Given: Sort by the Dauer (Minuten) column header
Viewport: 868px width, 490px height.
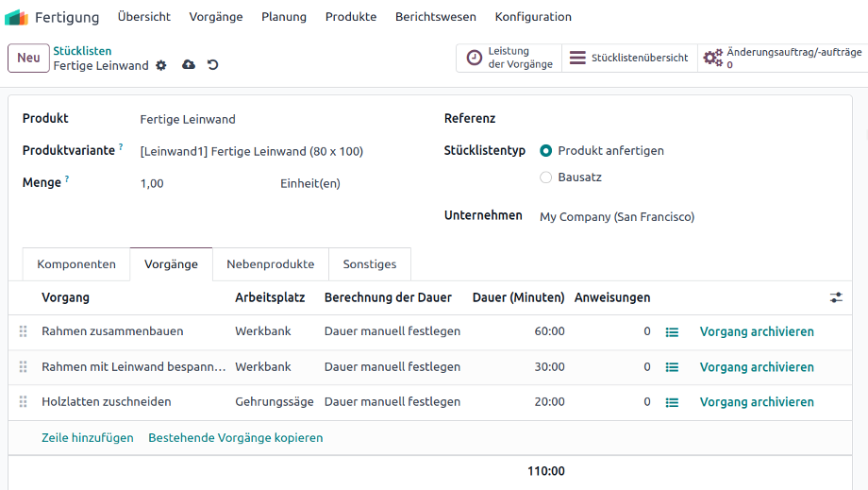Looking at the screenshot, I should click(518, 297).
